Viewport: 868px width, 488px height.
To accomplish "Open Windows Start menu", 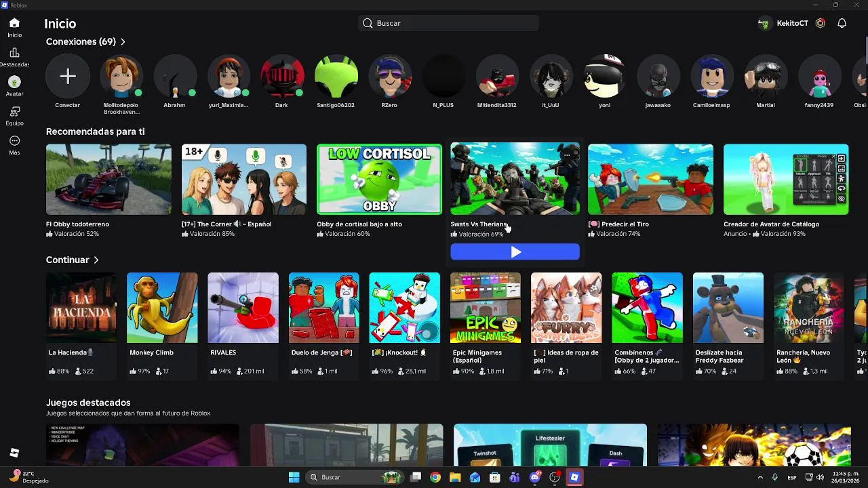I will coord(294,477).
